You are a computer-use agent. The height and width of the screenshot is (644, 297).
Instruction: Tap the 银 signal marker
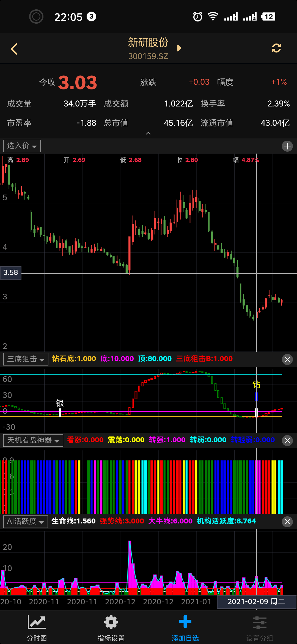pyautogui.click(x=60, y=403)
